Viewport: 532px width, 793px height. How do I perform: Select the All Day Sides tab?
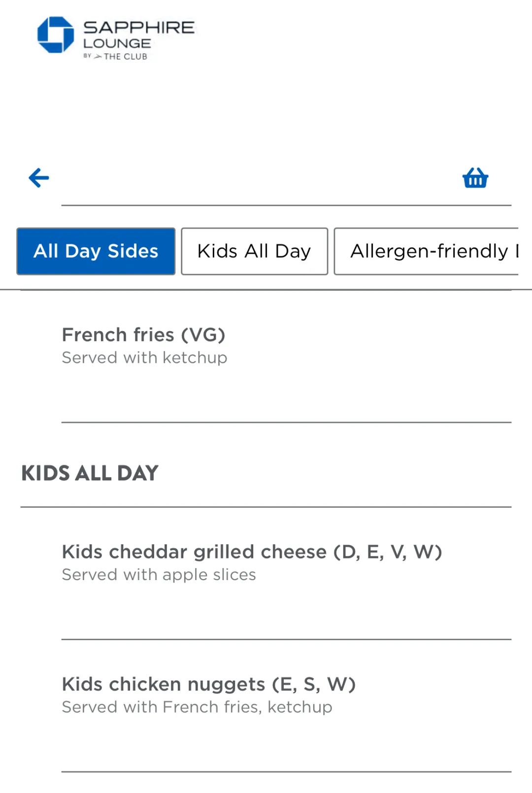(x=96, y=251)
